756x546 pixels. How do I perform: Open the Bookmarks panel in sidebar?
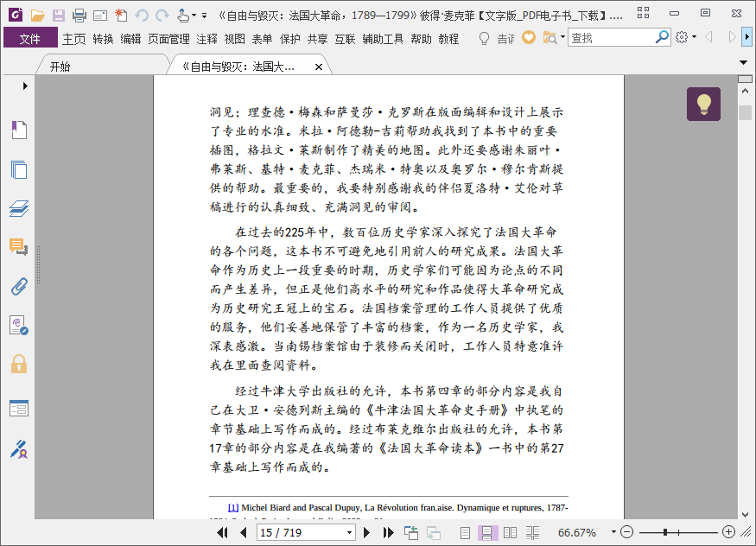click(x=19, y=130)
